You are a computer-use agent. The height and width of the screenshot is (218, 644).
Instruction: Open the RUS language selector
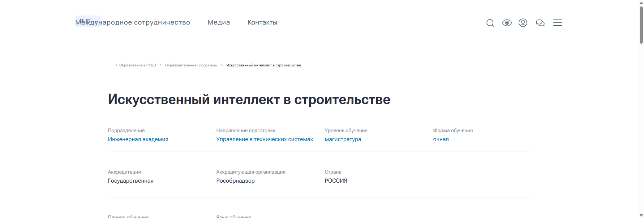(x=88, y=21)
